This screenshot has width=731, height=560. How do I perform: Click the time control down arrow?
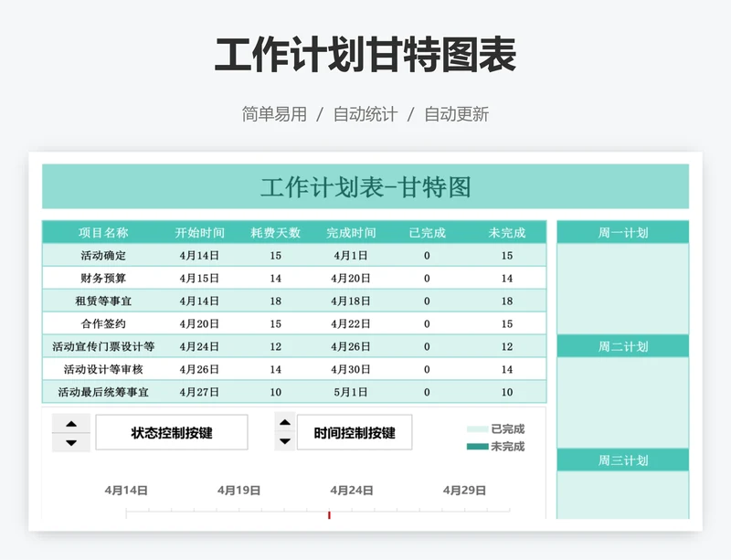click(x=285, y=441)
